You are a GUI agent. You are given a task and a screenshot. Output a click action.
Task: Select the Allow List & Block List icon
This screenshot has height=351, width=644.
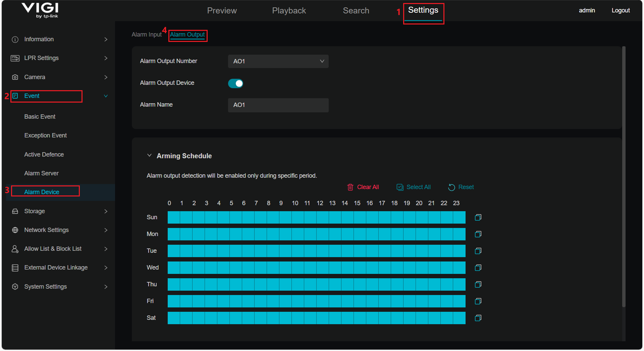pos(15,249)
